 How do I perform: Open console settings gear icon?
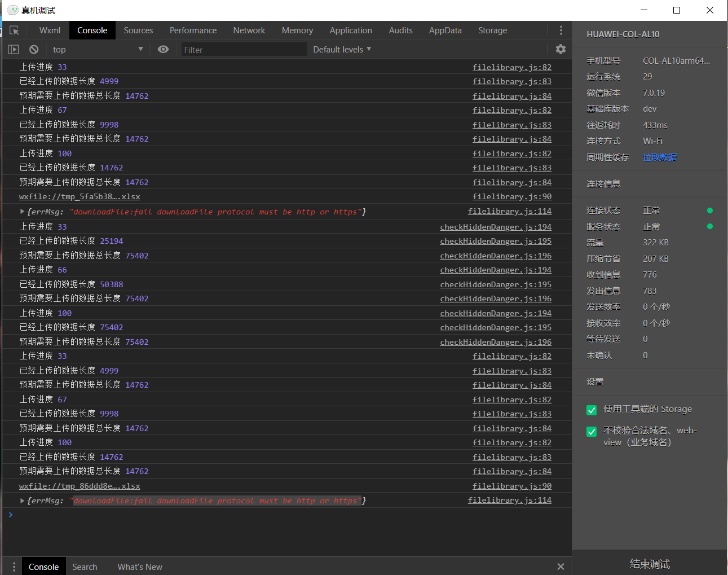[x=561, y=49]
